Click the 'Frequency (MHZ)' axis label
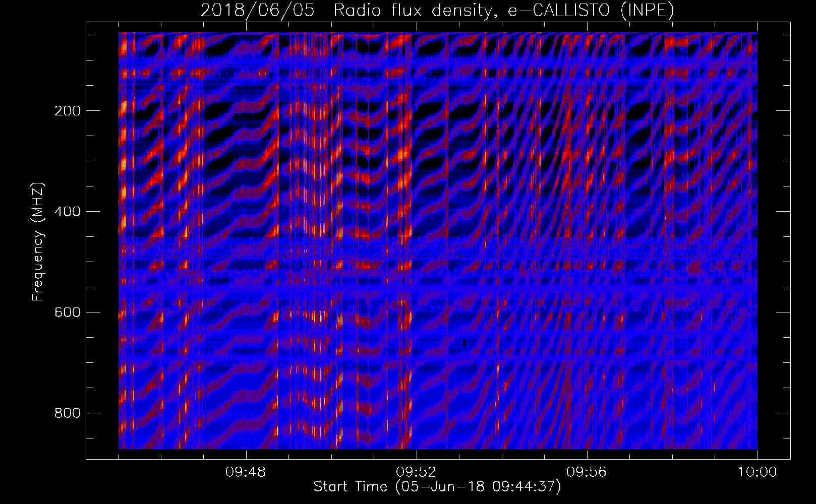816x504 pixels. tap(38, 242)
